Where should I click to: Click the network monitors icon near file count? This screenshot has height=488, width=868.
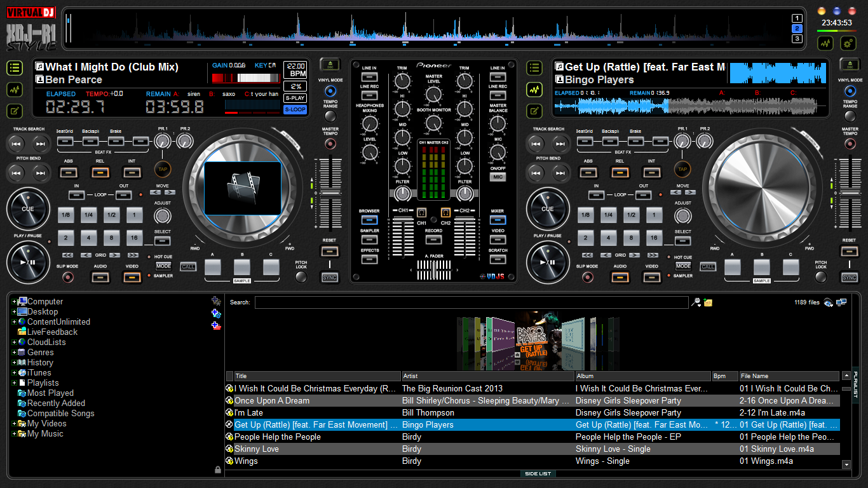point(841,302)
